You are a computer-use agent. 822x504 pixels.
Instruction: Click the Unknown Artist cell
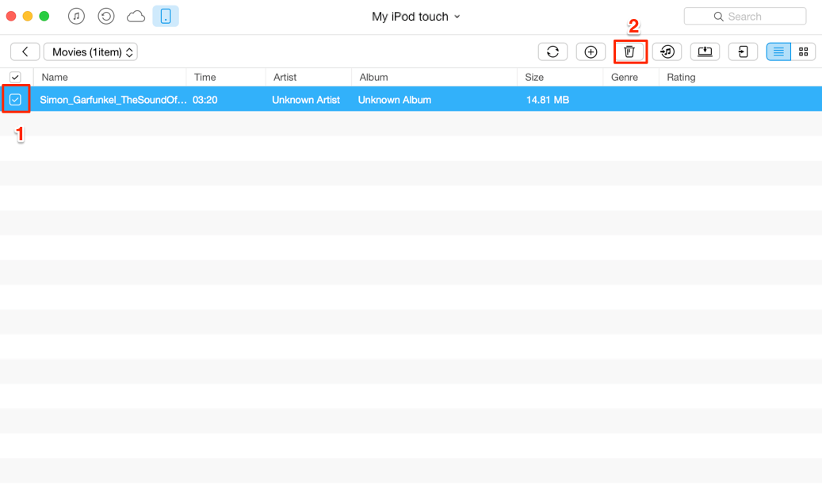tap(306, 100)
